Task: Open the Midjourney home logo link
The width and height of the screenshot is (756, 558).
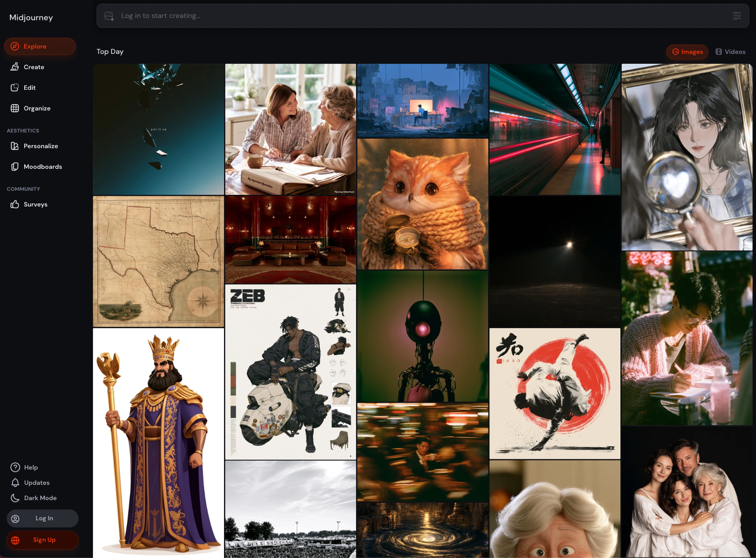Action: click(x=31, y=17)
